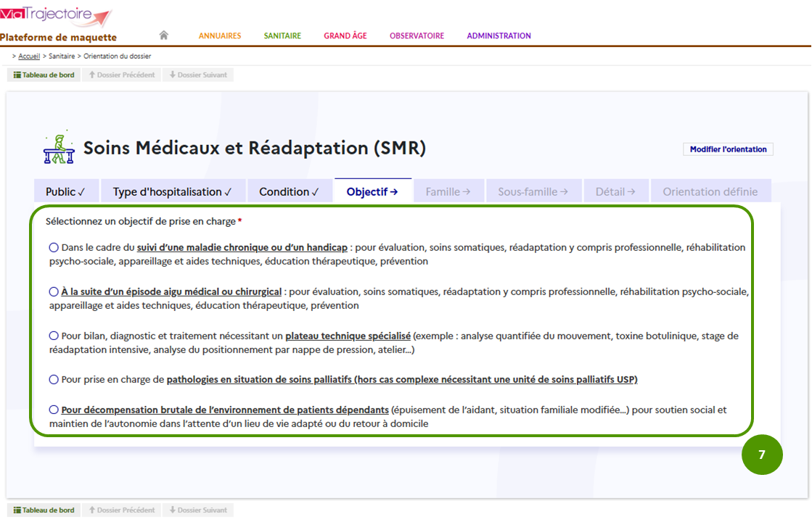Image resolution: width=812 pixels, height=522 pixels.
Task: Click the table icon on bottom Tableau de bord
Action: pyautogui.click(x=17, y=510)
